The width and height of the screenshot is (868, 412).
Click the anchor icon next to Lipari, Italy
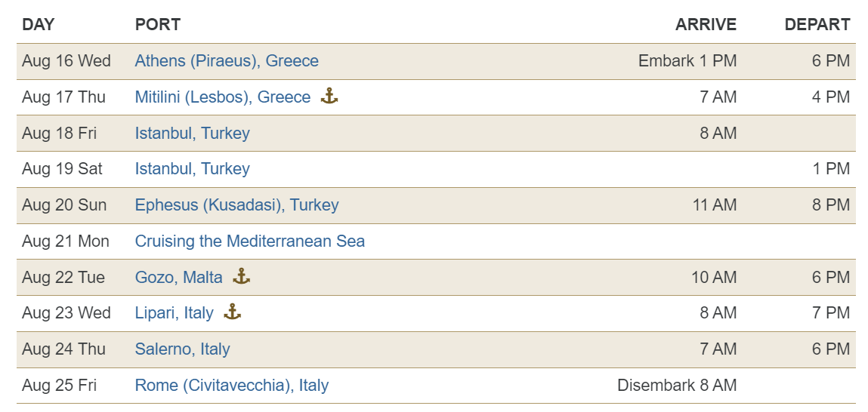click(x=233, y=312)
